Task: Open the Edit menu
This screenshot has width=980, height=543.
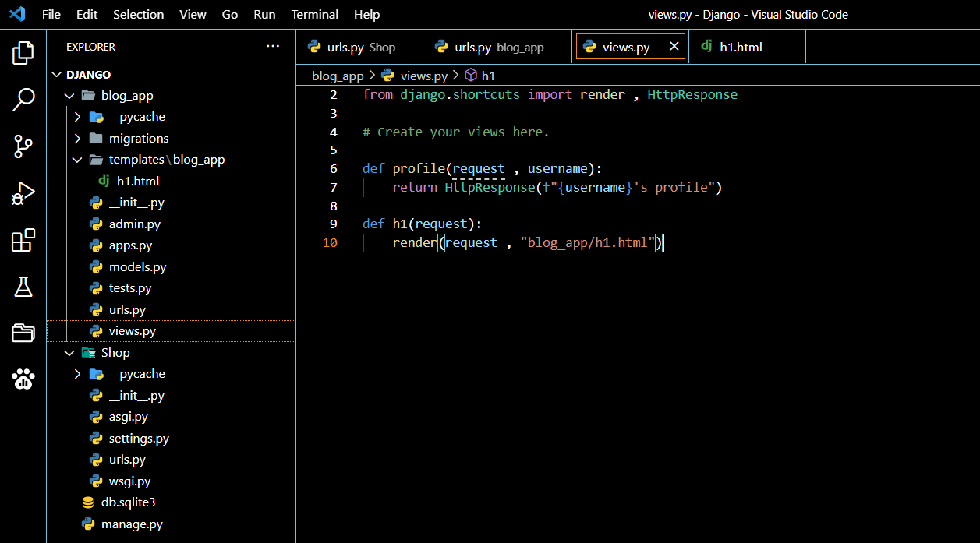Action: (87, 14)
